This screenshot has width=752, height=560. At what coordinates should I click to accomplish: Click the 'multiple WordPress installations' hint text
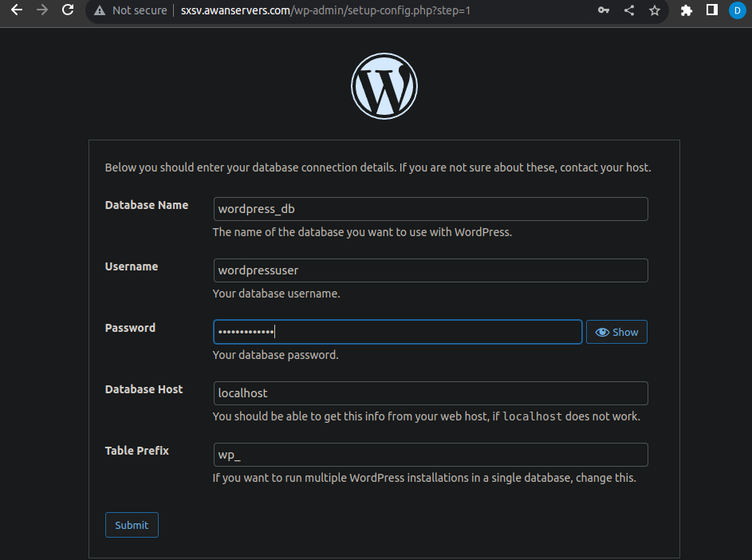coord(424,478)
